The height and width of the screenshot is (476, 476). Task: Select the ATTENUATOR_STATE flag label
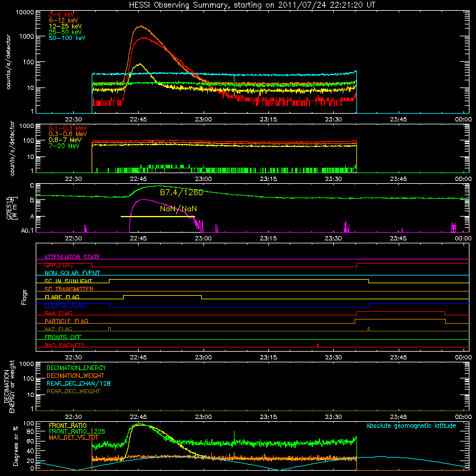[x=72, y=257]
